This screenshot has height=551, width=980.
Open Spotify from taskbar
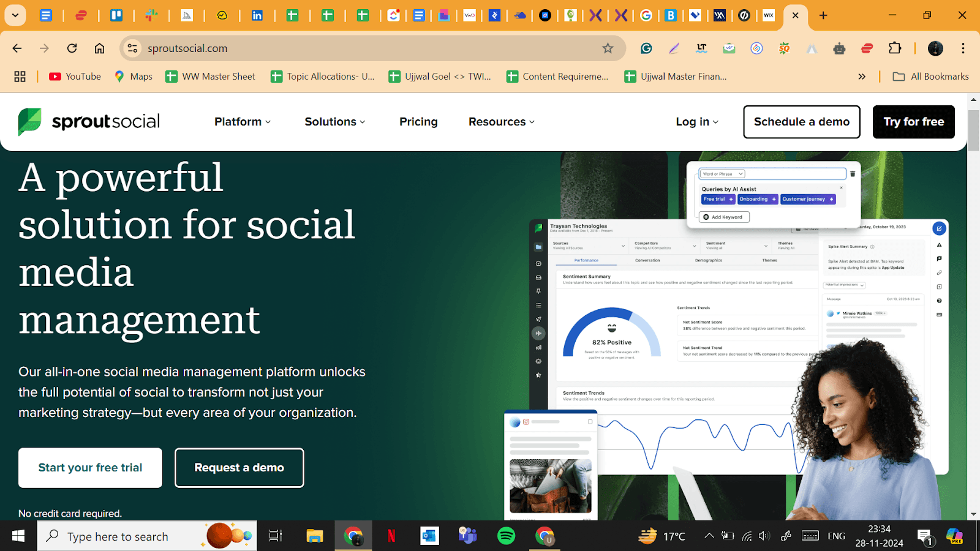pyautogui.click(x=507, y=536)
